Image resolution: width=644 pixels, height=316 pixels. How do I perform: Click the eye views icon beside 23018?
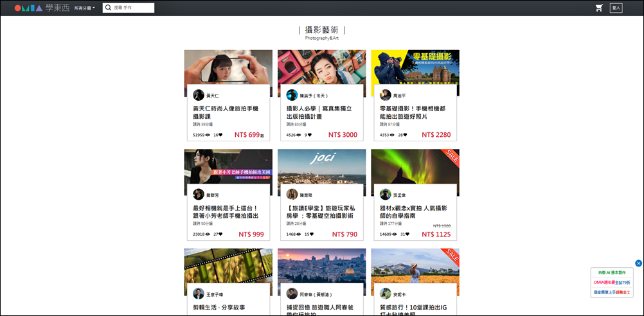(208, 234)
